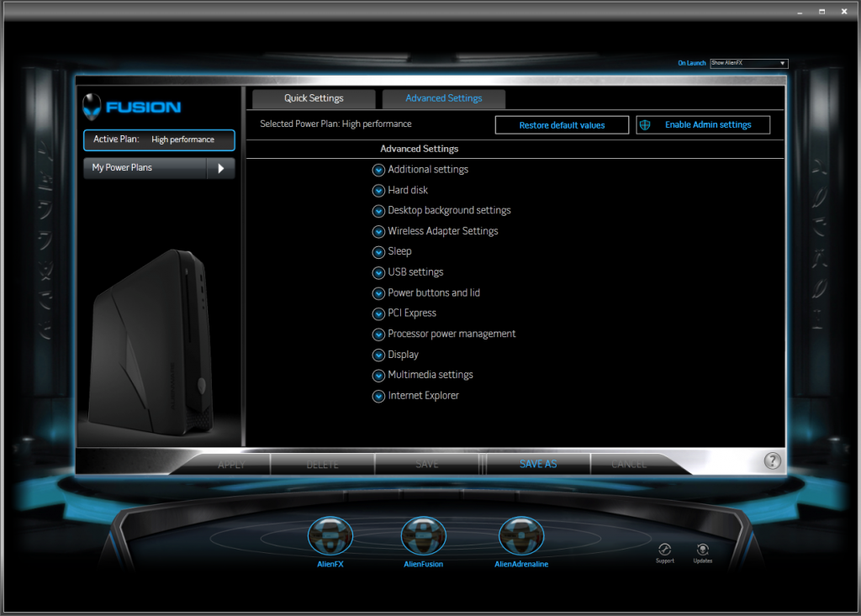Click the SAVE AS button
The height and width of the screenshot is (616, 861).
(538, 464)
